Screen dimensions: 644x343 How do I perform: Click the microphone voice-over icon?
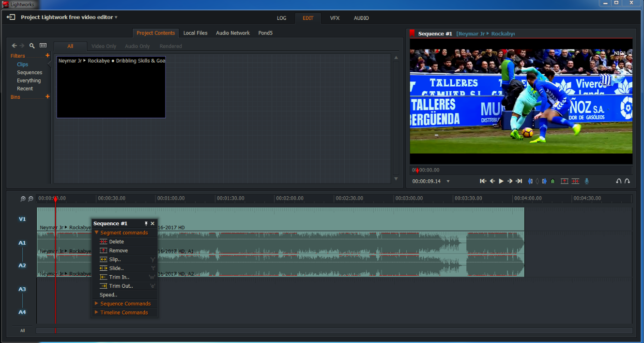point(587,181)
